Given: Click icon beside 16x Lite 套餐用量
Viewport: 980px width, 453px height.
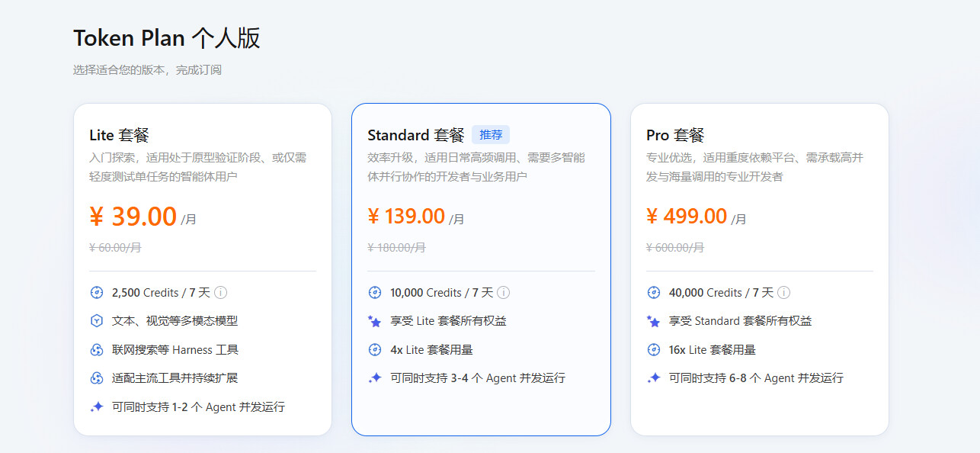Looking at the screenshot, I should (x=653, y=350).
